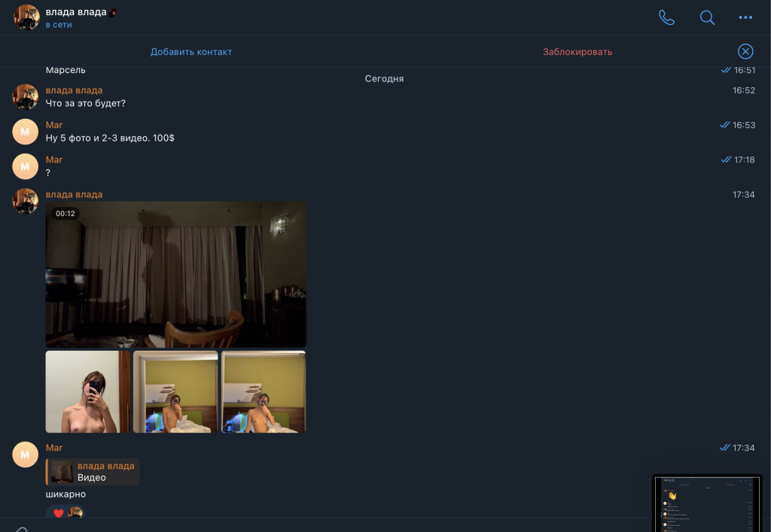
Task: Open the three-dot more options menu
Action: [x=745, y=17]
